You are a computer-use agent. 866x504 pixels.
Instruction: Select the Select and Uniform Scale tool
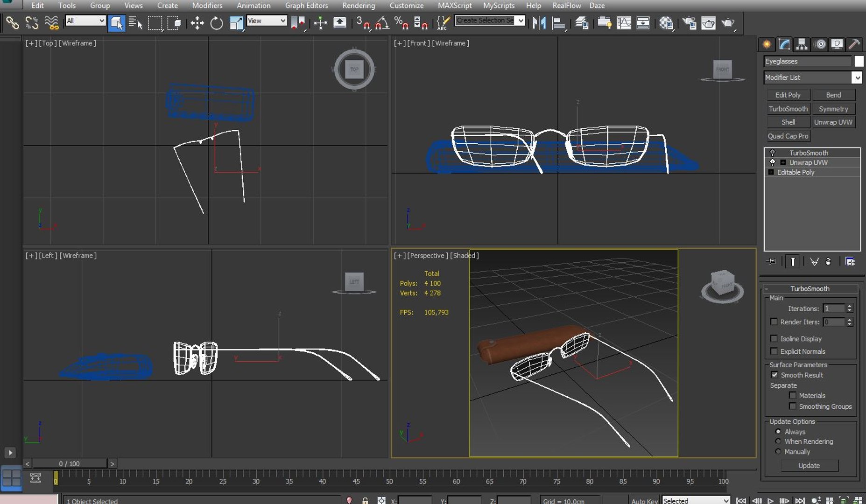coord(236,23)
